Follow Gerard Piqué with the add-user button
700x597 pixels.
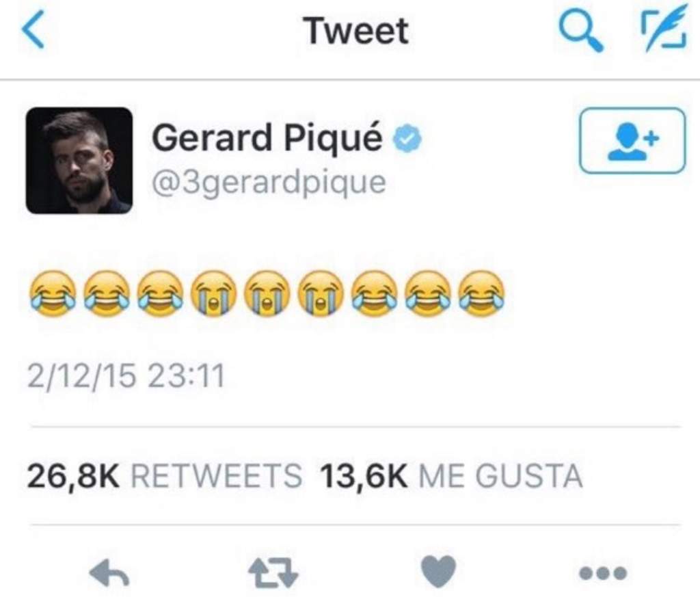(x=632, y=141)
